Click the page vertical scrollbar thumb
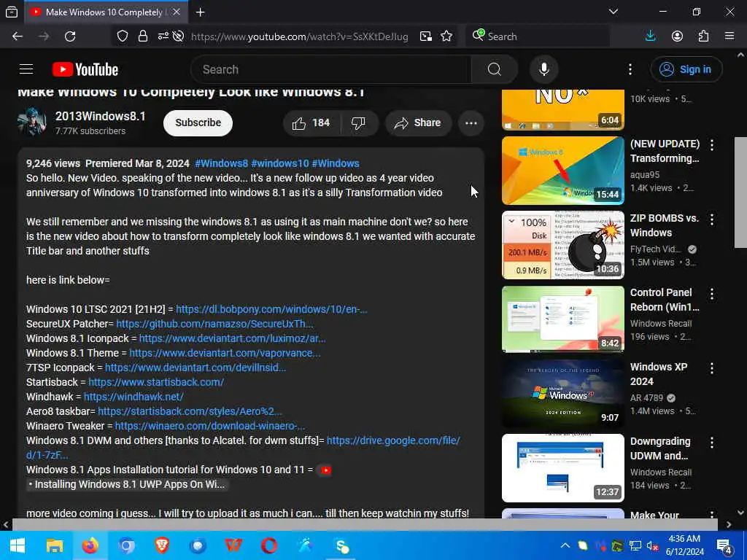This screenshot has height=560, width=747. 740,192
